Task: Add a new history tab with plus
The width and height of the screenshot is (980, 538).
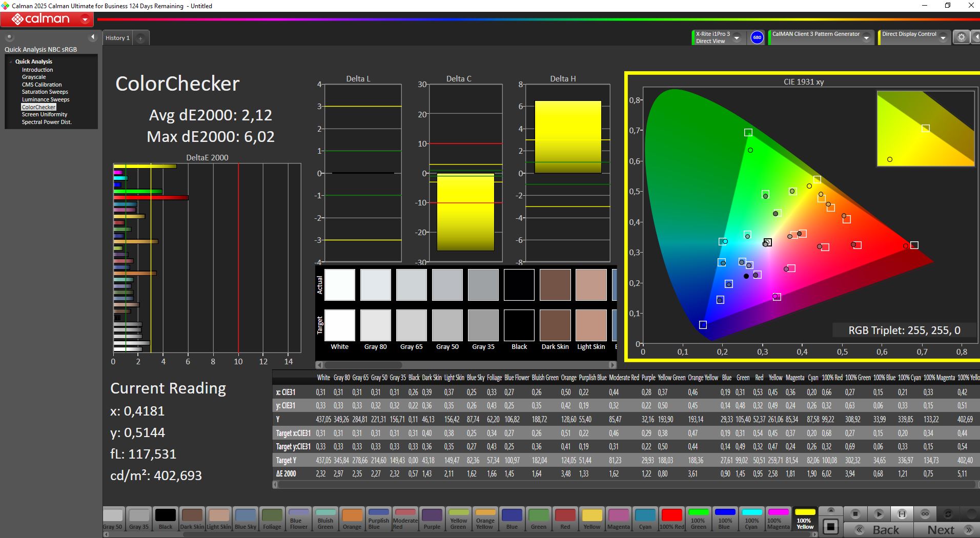Action: coord(140,38)
